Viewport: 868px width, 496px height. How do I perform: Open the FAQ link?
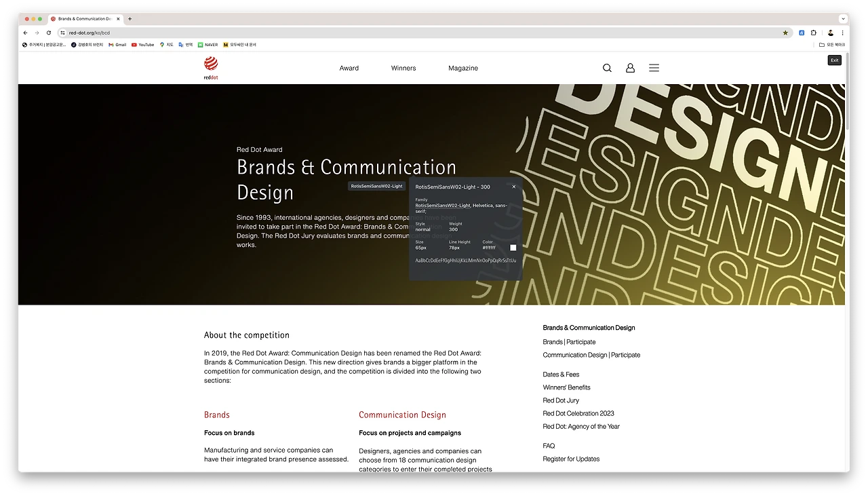pos(549,446)
